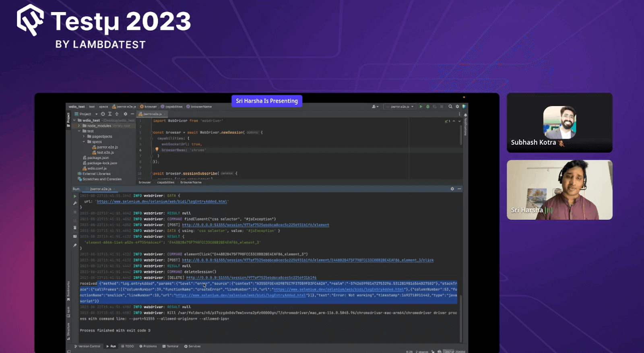Click the browserName breadcrumb below the editor

click(191, 182)
